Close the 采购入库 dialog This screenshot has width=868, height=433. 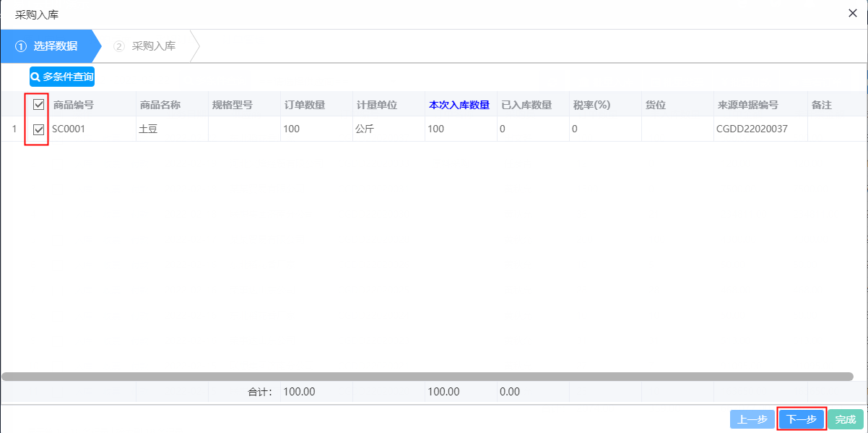851,12
